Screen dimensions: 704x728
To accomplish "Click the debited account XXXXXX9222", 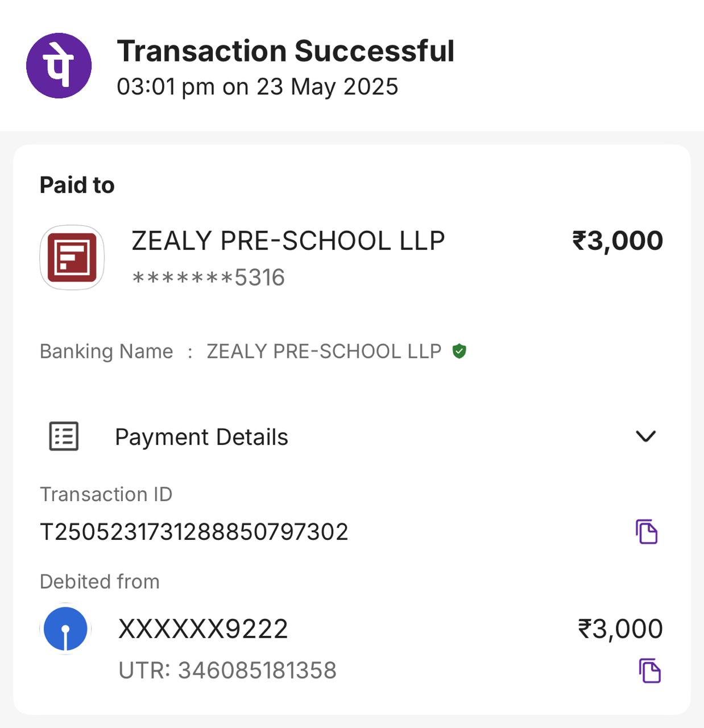I will click(203, 629).
